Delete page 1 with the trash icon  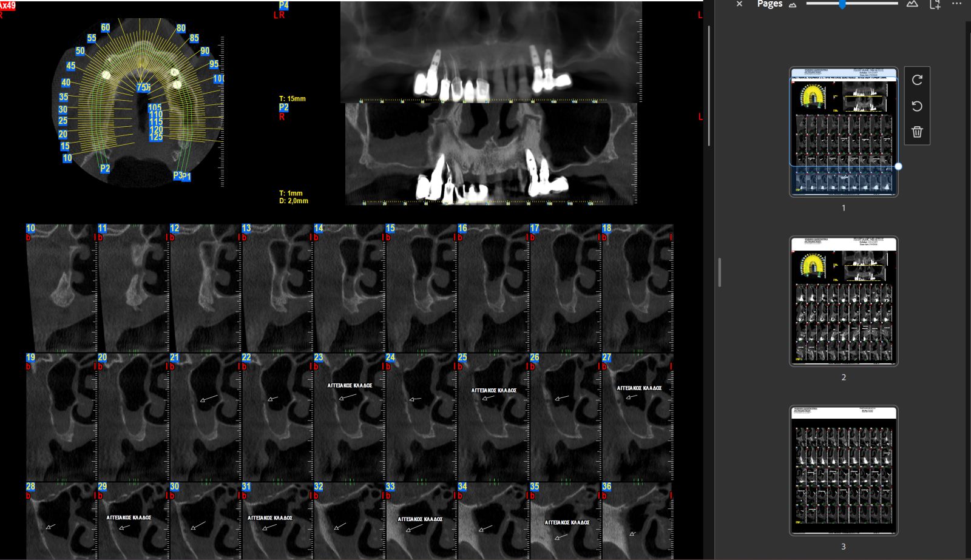[x=917, y=132]
